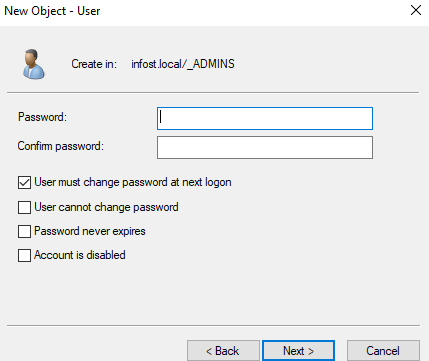Cancel the new user wizard

tap(383, 351)
